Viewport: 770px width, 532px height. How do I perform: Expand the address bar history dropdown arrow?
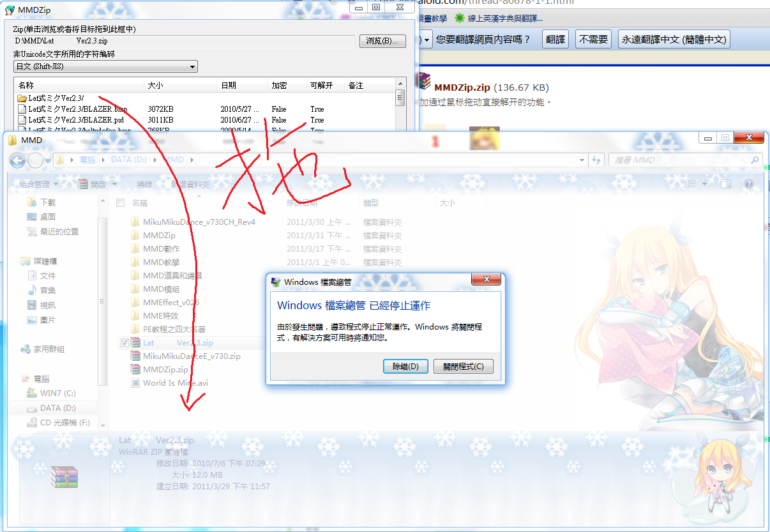pos(583,160)
